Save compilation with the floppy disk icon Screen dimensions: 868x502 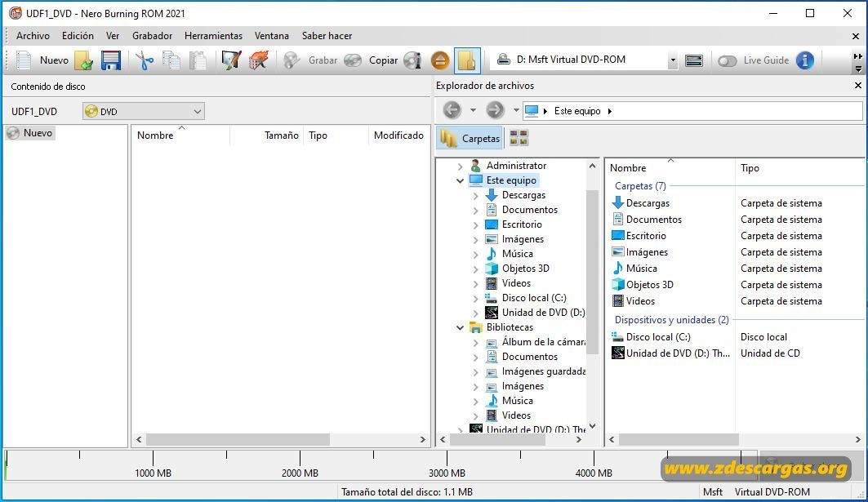[111, 60]
